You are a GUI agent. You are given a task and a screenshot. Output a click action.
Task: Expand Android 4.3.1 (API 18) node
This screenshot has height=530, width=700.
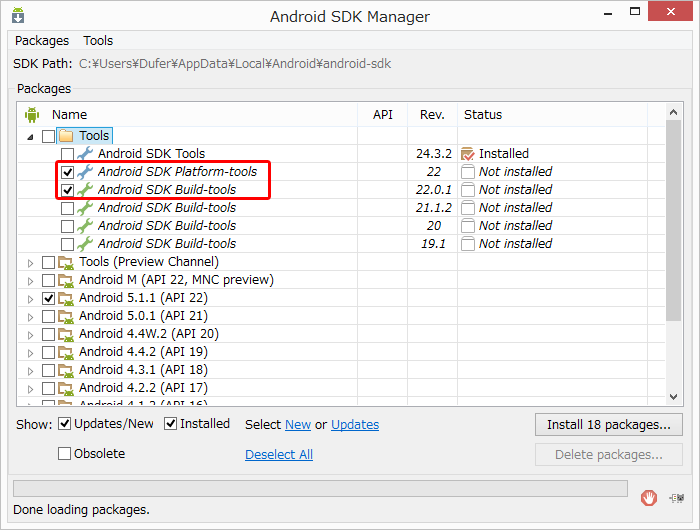coord(30,371)
